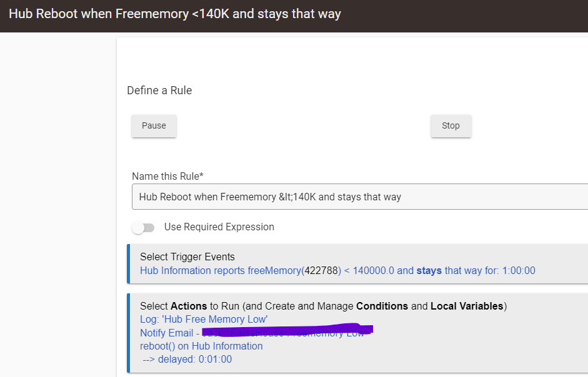Click the Define a Rule heading
588x377 pixels.
tap(159, 91)
